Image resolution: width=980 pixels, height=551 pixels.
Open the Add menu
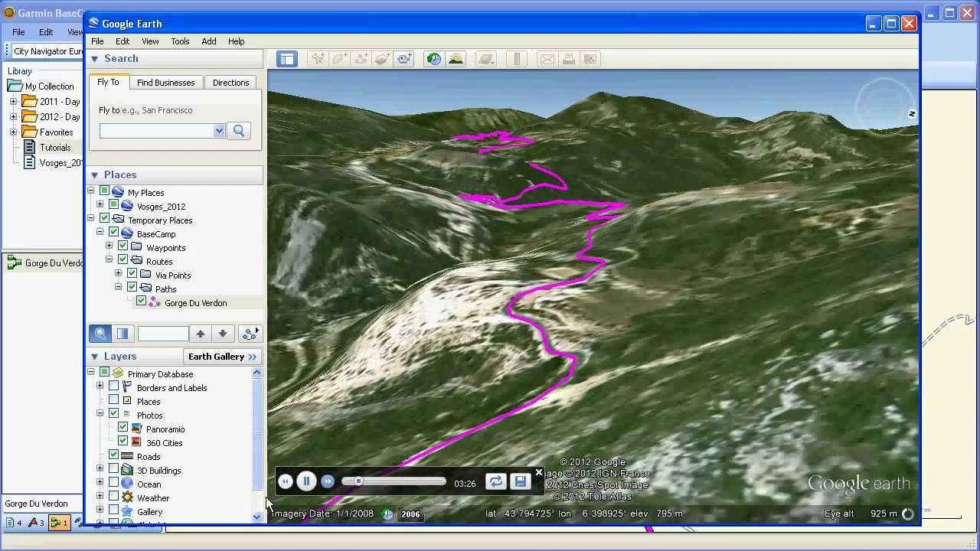pyautogui.click(x=209, y=41)
